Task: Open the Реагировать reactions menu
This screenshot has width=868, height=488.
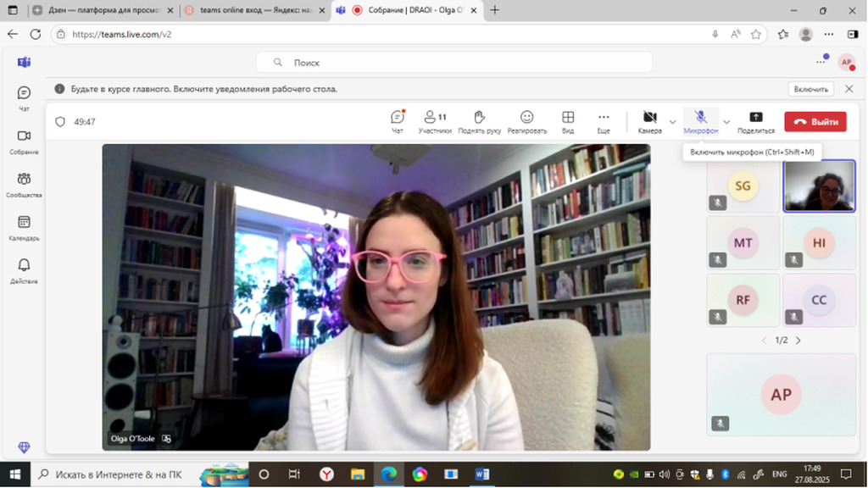Action: click(x=526, y=121)
